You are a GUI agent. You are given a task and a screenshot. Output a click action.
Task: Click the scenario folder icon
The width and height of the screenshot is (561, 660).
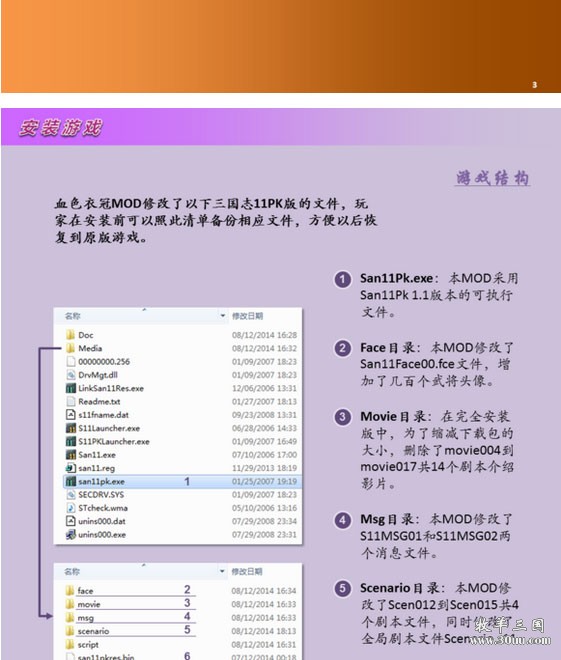point(70,631)
